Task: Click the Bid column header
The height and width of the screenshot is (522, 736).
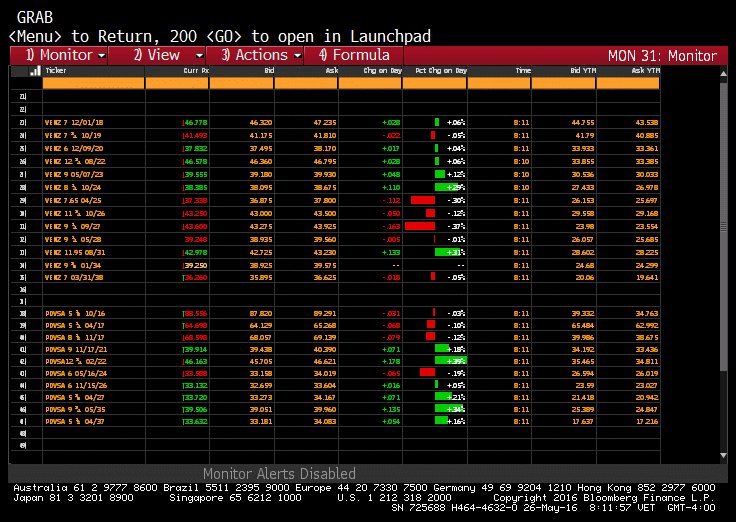Action: tap(269, 71)
